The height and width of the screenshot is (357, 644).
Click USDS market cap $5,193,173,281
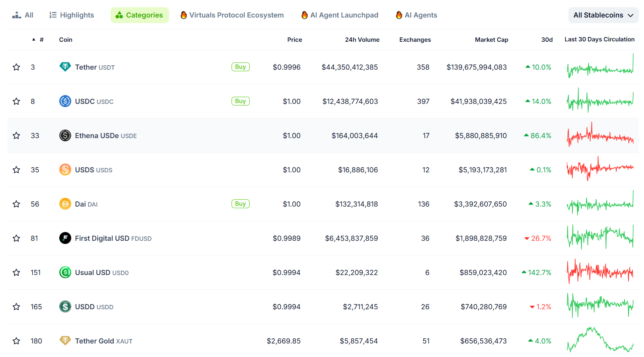tap(483, 170)
